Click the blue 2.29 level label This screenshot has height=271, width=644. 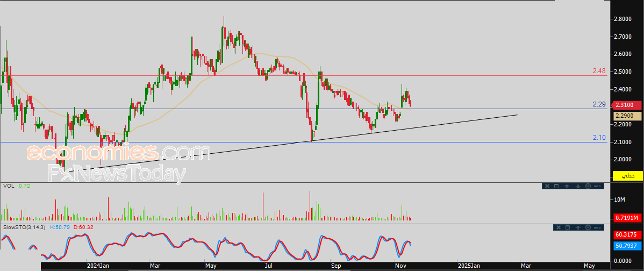(x=599, y=104)
